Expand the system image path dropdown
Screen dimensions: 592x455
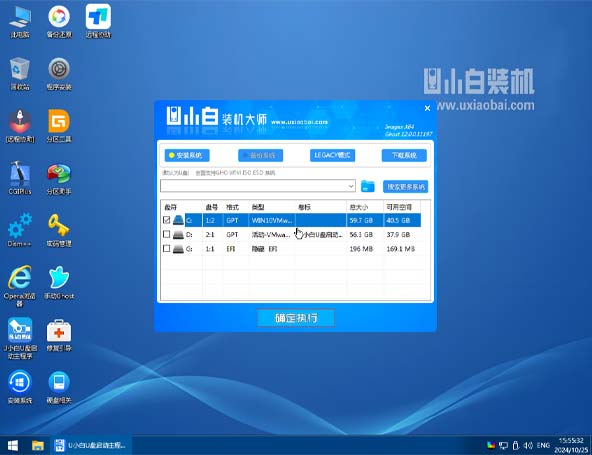351,186
